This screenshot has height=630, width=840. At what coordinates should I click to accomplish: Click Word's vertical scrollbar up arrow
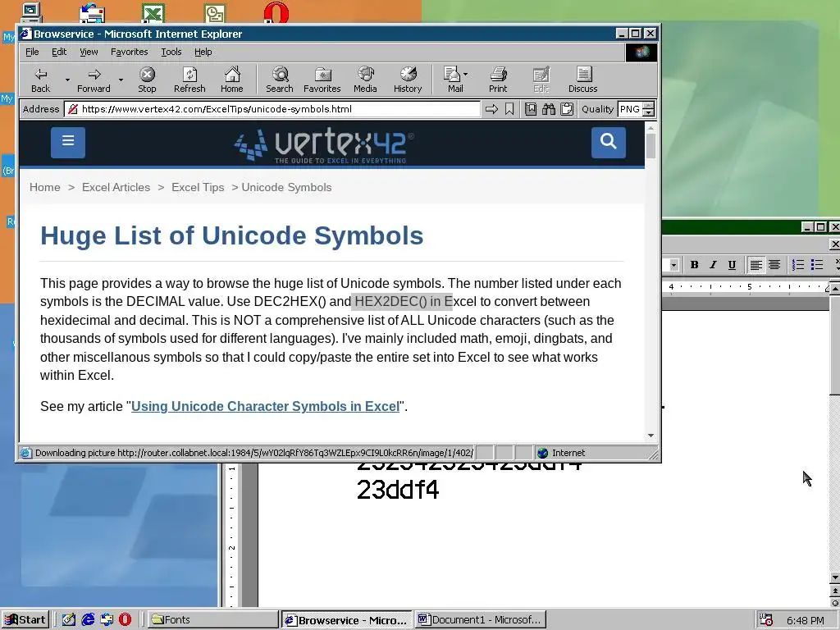click(x=834, y=289)
